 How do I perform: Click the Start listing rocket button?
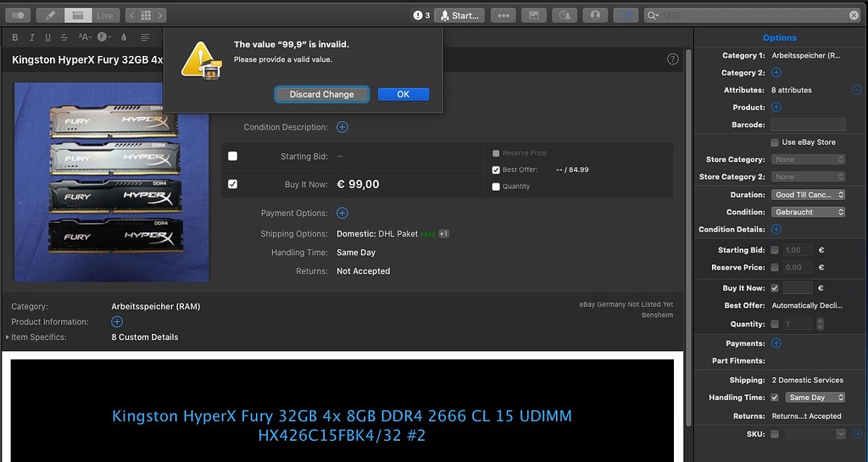459,15
